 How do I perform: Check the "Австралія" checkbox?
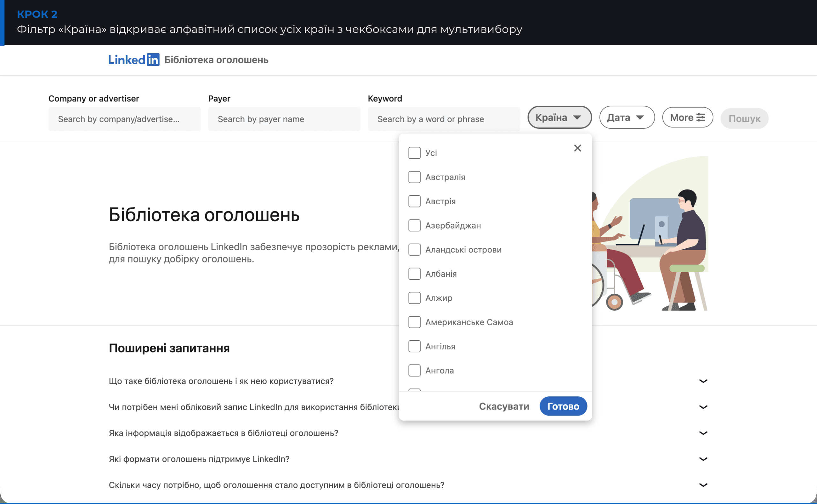[x=414, y=177]
